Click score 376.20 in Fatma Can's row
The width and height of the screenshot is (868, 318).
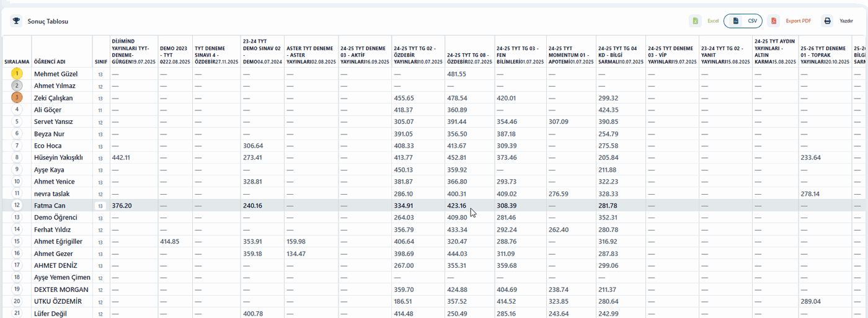pyautogui.click(x=122, y=205)
